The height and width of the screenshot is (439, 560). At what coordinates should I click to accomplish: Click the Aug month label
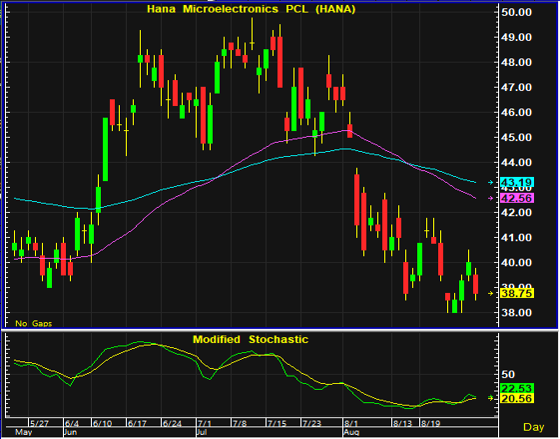click(x=351, y=432)
